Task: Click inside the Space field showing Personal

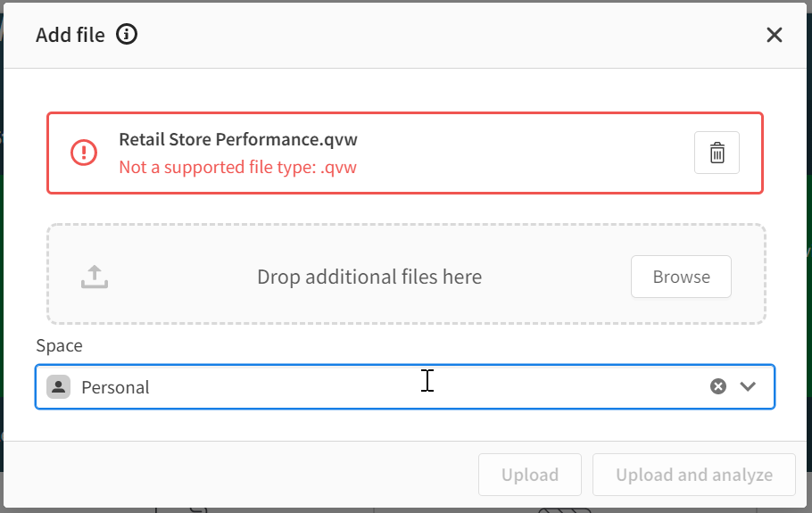Action: pos(402,386)
